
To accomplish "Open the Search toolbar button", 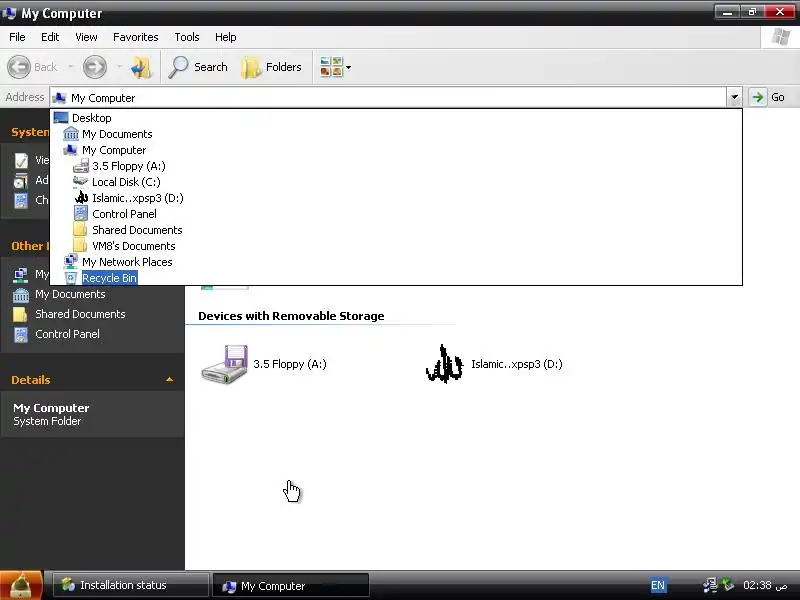I will click(x=198, y=67).
